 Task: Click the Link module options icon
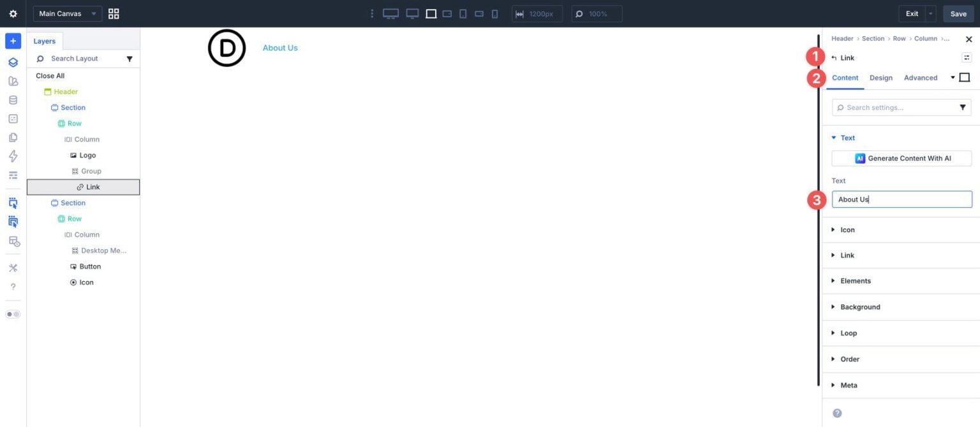967,57
